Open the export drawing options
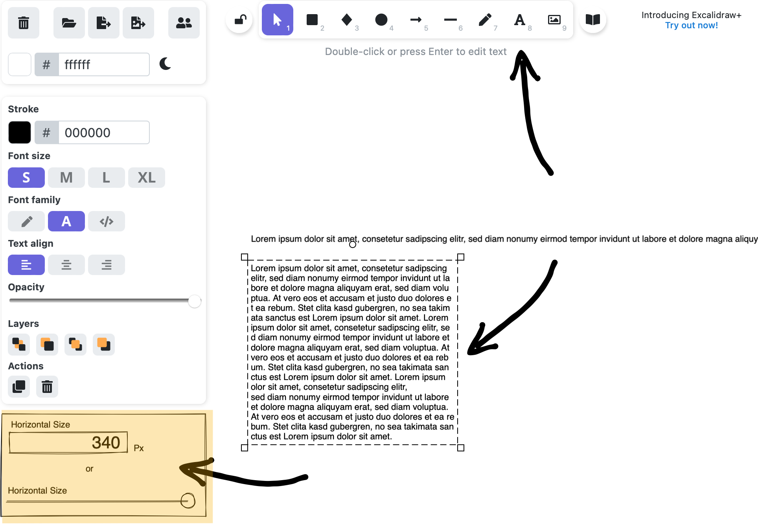Viewport: 758px width, 532px height. 103,22
